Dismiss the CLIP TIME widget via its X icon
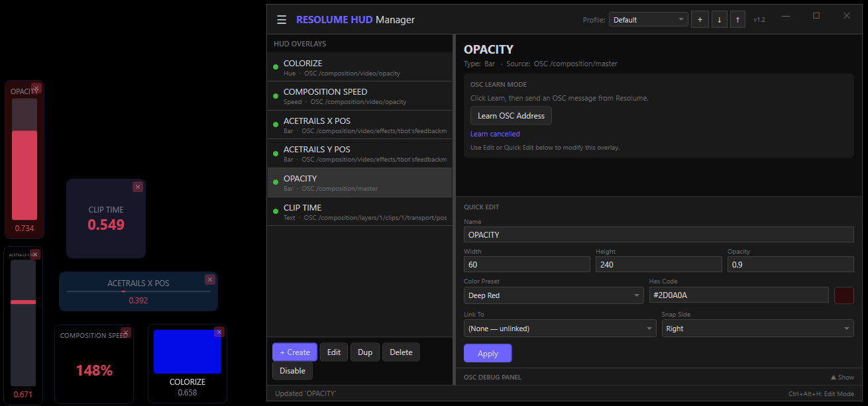Image resolution: width=868 pixels, height=406 pixels. tap(138, 187)
